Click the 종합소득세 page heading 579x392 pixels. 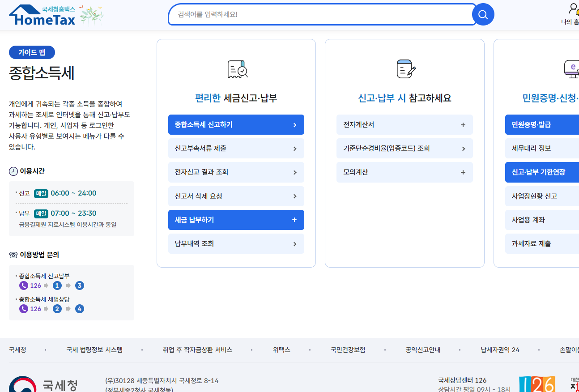coord(42,73)
